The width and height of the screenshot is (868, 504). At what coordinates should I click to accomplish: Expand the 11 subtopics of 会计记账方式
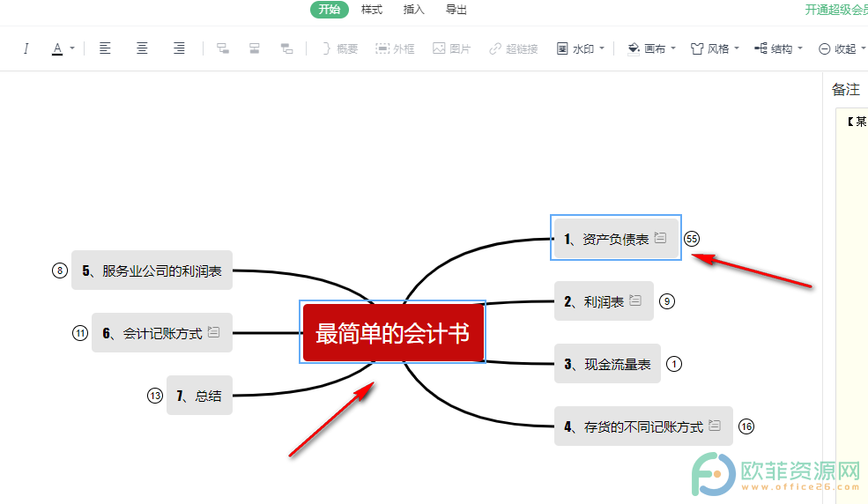click(80, 333)
